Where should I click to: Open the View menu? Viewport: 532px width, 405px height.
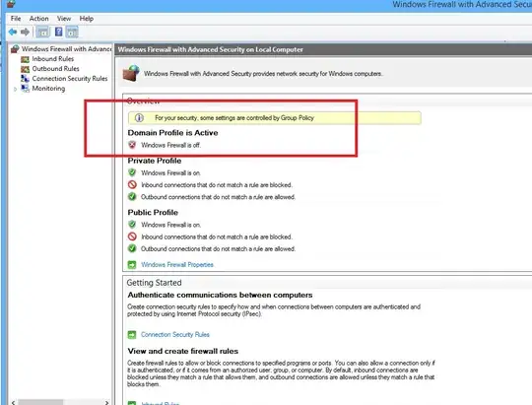[x=64, y=19]
